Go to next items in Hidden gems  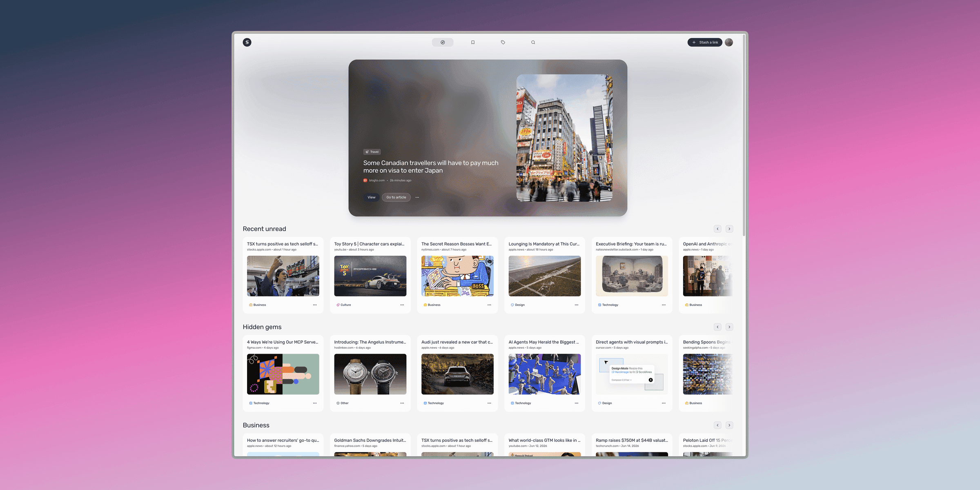pos(729,327)
